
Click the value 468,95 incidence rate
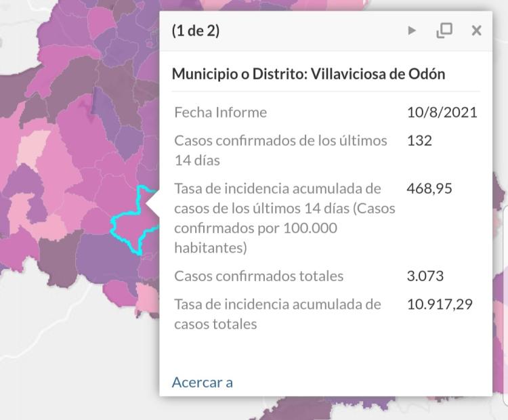pyautogui.click(x=429, y=188)
